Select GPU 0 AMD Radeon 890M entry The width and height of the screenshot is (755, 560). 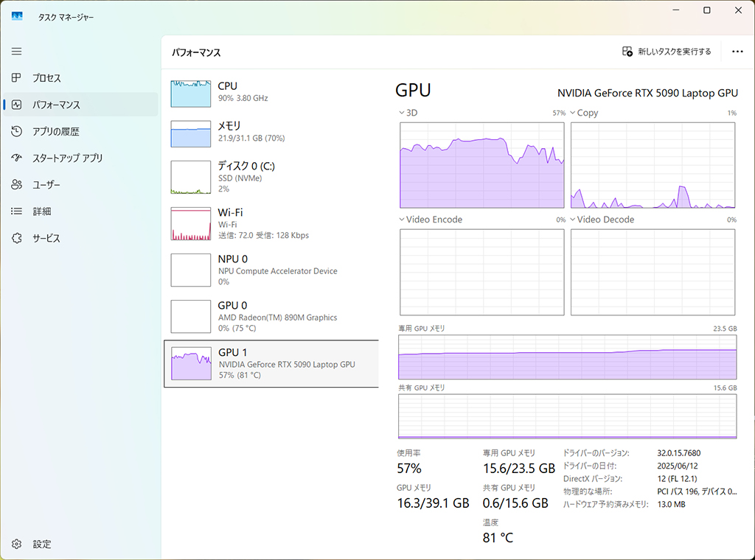pos(271,317)
